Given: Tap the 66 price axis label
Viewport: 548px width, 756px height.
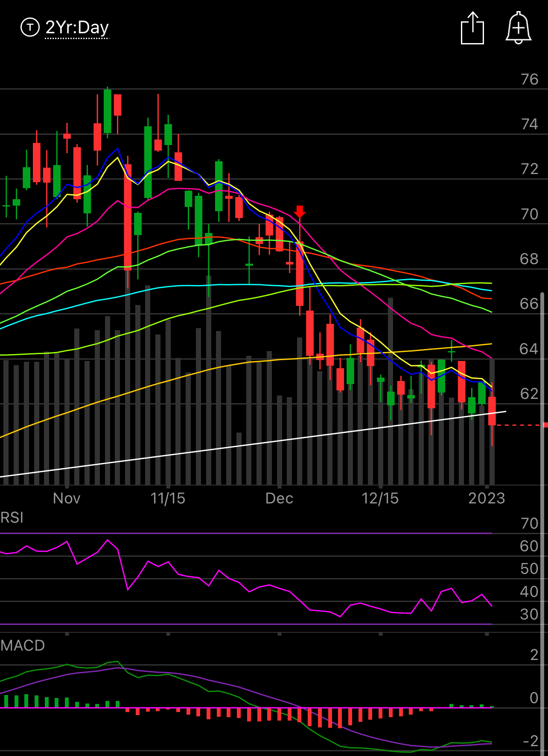Looking at the screenshot, I should 529,304.
